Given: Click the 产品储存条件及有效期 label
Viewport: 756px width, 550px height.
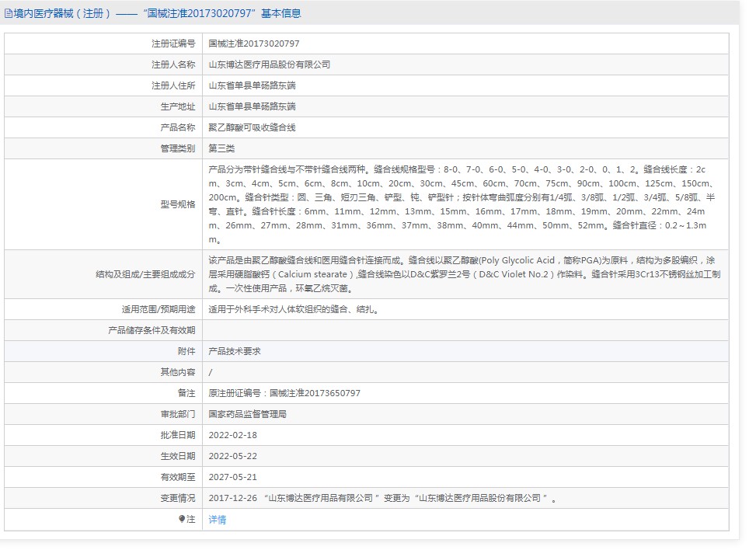Looking at the screenshot, I should click(152, 330).
